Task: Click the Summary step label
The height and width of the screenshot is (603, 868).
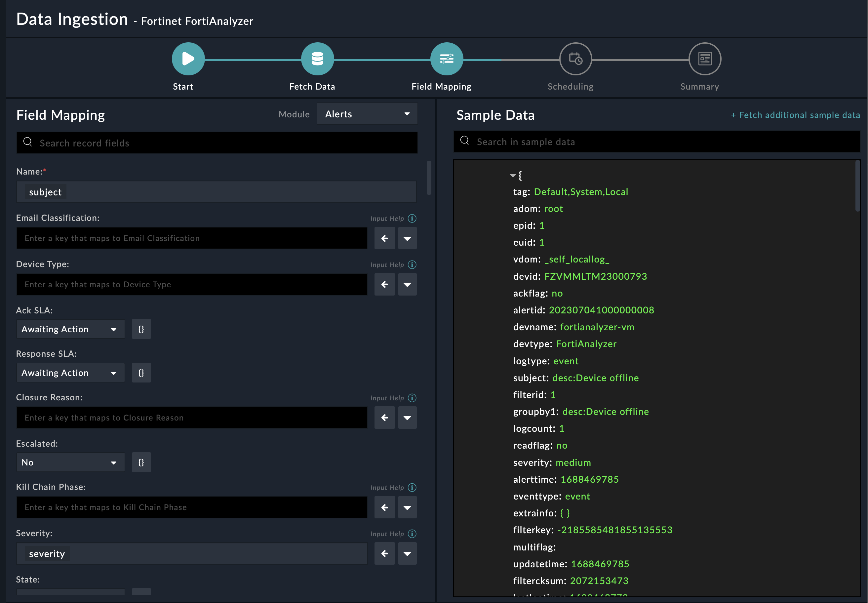Action: pos(699,87)
